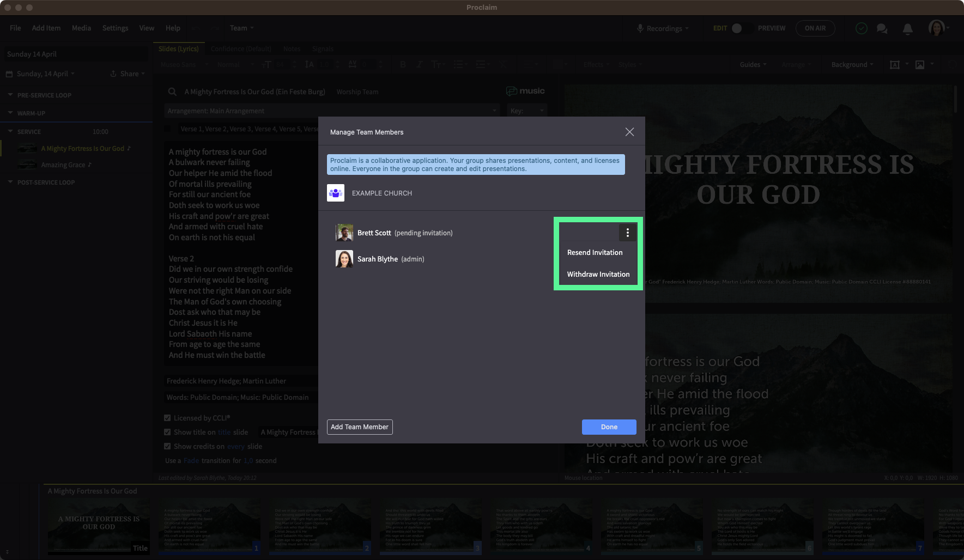Collapse the WARM-UP section
This screenshot has width=964, height=560.
10,113
